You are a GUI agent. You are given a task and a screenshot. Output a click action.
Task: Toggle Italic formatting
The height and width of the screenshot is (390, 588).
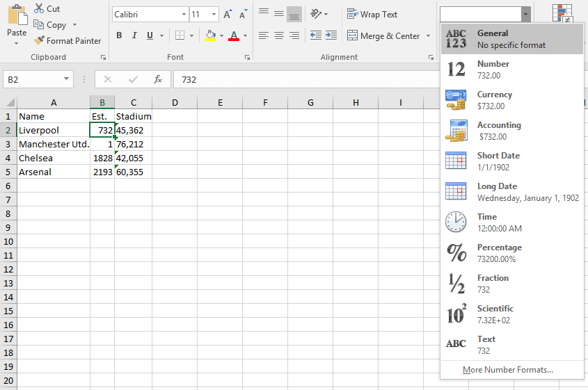point(134,35)
